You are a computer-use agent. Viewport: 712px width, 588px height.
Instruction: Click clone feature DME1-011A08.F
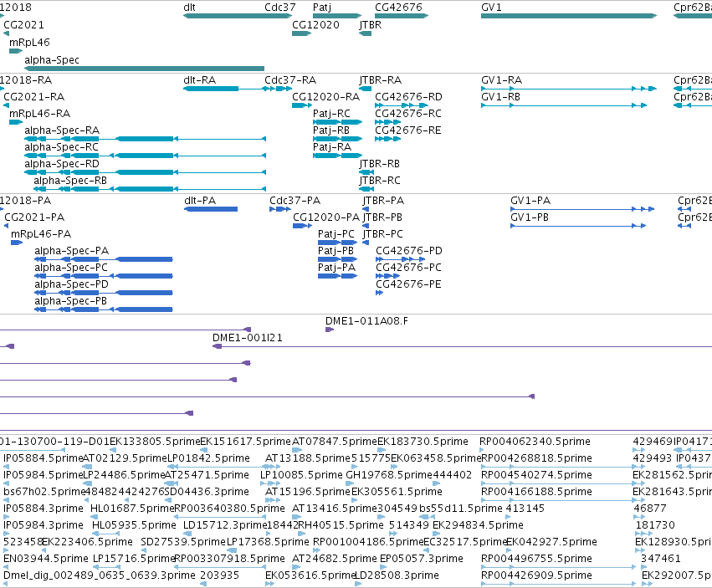[x=330, y=330]
